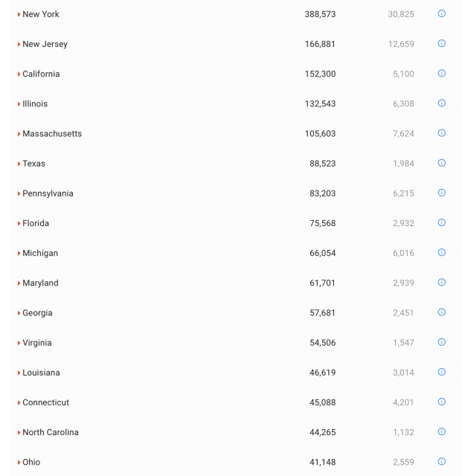Expand the North Carolina row arrow
The height and width of the screenshot is (476, 468).
pyautogui.click(x=19, y=432)
